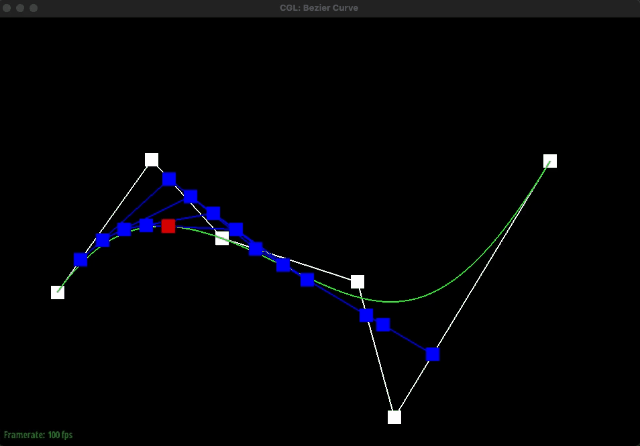Click the "CGL: Bezier Curve" window title
Viewport: 640px width, 446px height.
click(319, 8)
